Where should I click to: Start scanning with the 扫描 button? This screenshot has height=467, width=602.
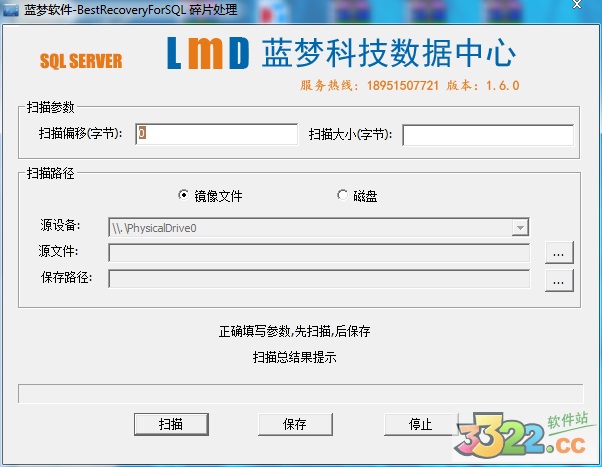pyautogui.click(x=171, y=424)
